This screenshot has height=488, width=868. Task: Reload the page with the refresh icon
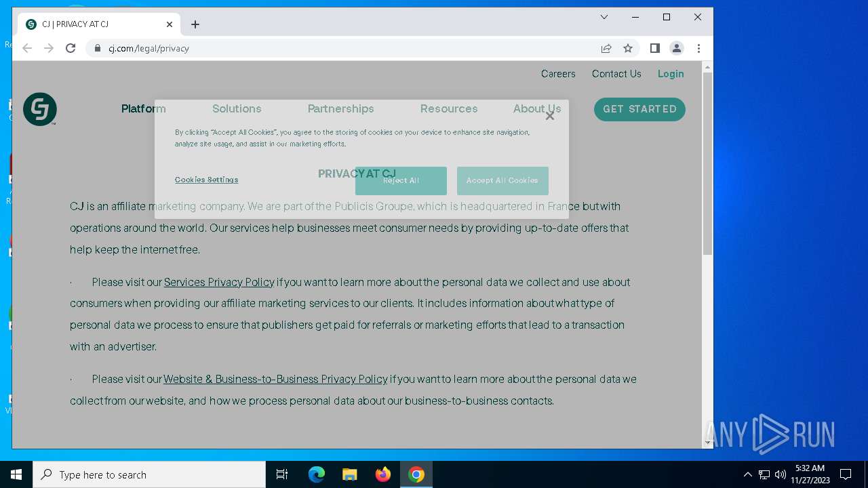point(71,48)
